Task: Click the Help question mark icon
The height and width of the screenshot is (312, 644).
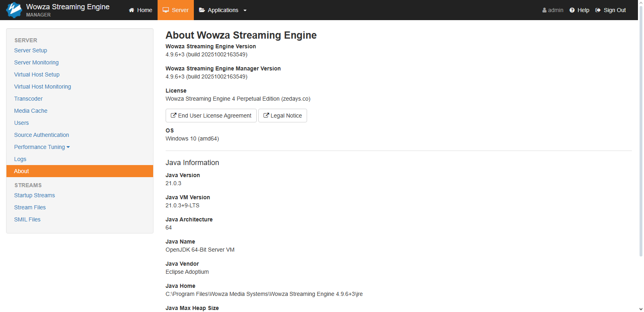Action: coord(572,10)
